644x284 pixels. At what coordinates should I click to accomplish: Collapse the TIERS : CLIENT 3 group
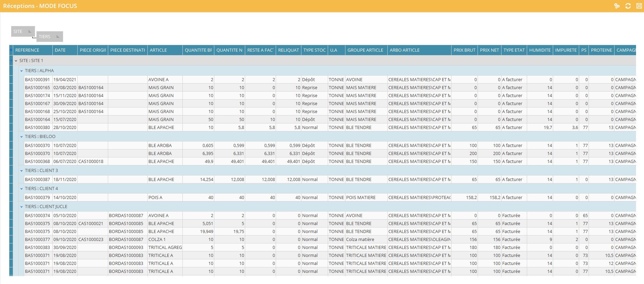22,171
